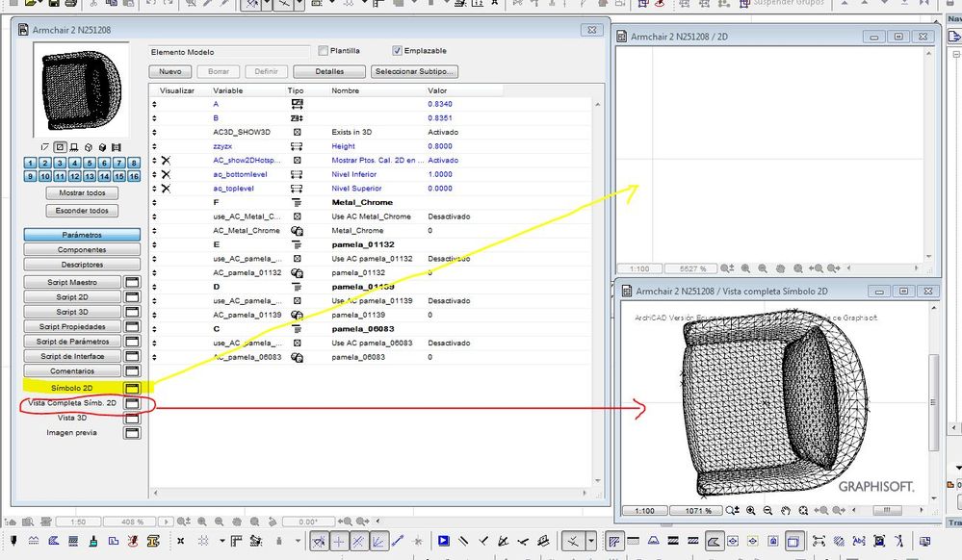Open Vista 3D window icon
Screen dimensions: 962x560
[x=133, y=419]
